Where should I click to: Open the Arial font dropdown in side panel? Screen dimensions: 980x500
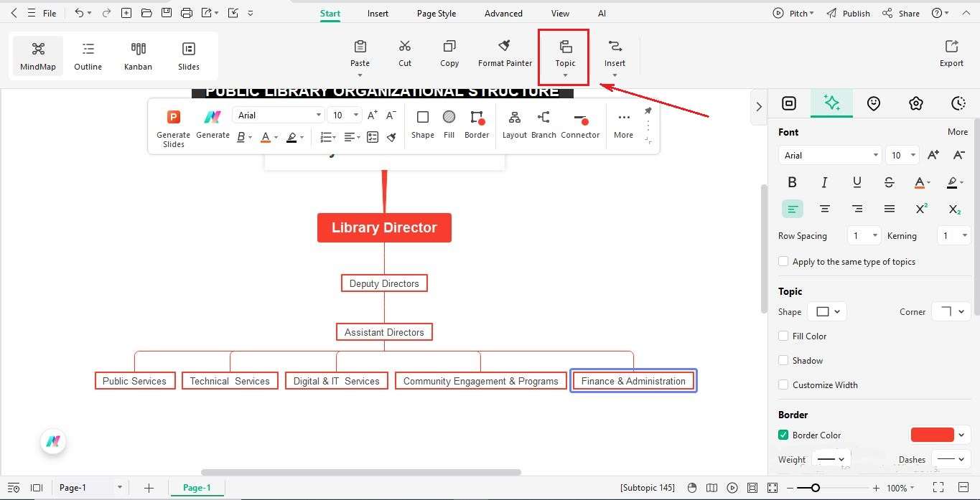829,155
